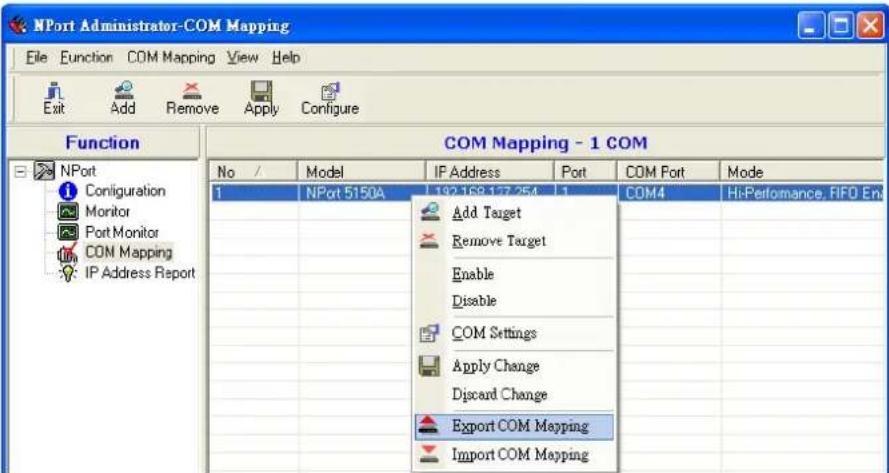Select Port Monitor label in Function tree
This screenshot has width=889, height=473.
(122, 233)
